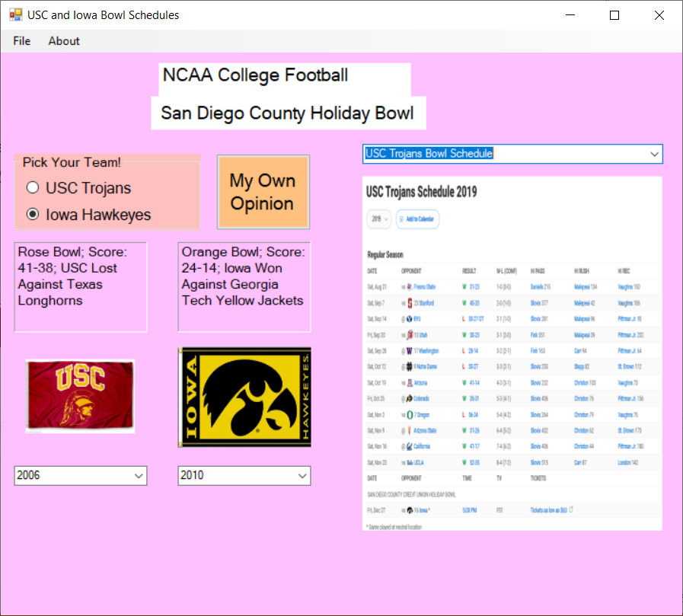
Task: Open the 2010 year dropdown
Action: coord(302,476)
